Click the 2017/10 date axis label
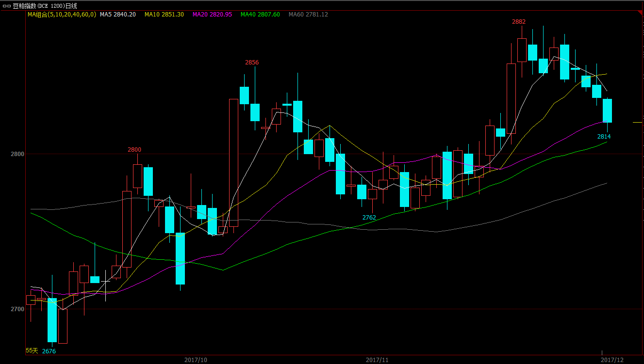The width and height of the screenshot is (644, 364). [196, 360]
